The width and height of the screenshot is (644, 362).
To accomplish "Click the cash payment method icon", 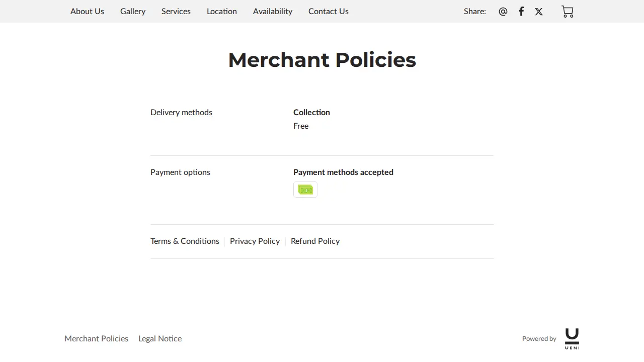I will pos(305,190).
